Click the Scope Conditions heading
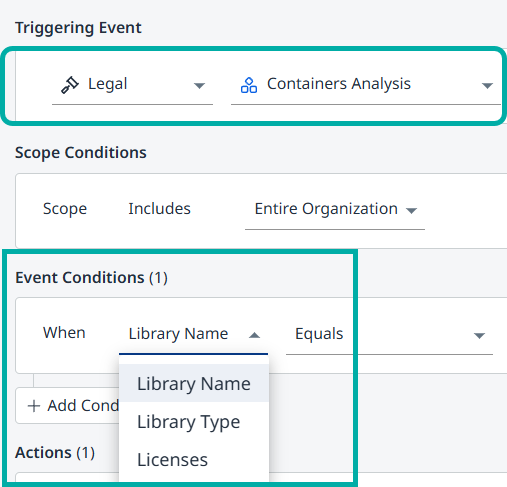 (x=81, y=153)
